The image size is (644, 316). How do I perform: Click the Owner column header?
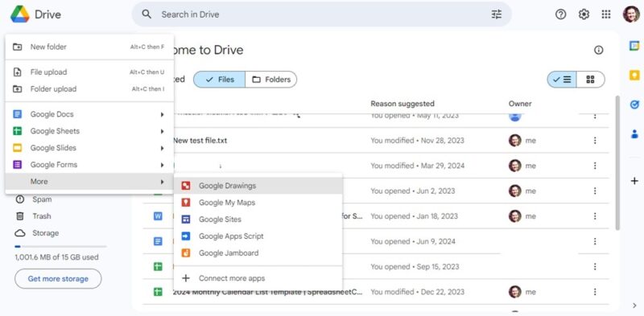coord(520,104)
